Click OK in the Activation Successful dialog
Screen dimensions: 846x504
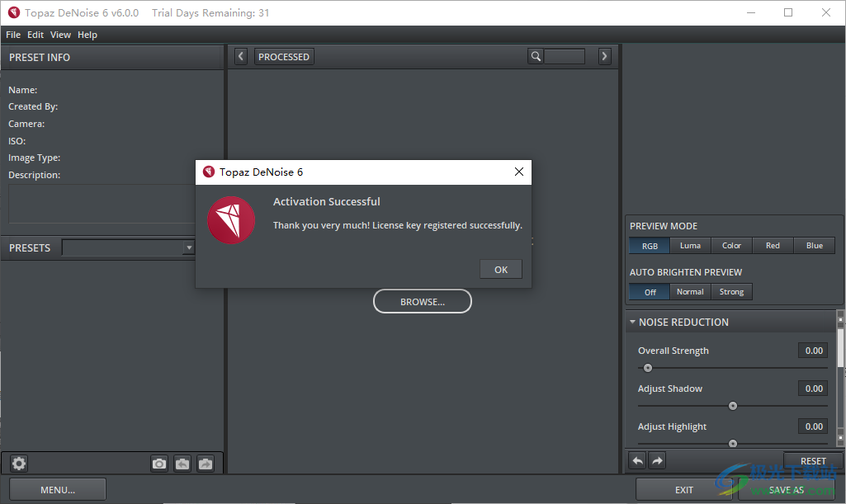point(501,270)
